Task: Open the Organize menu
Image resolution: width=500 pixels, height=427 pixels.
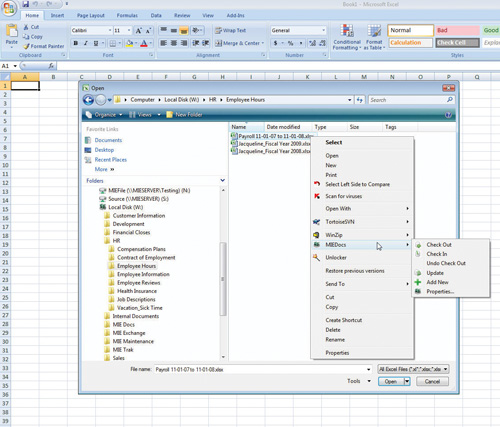Action: (104, 115)
